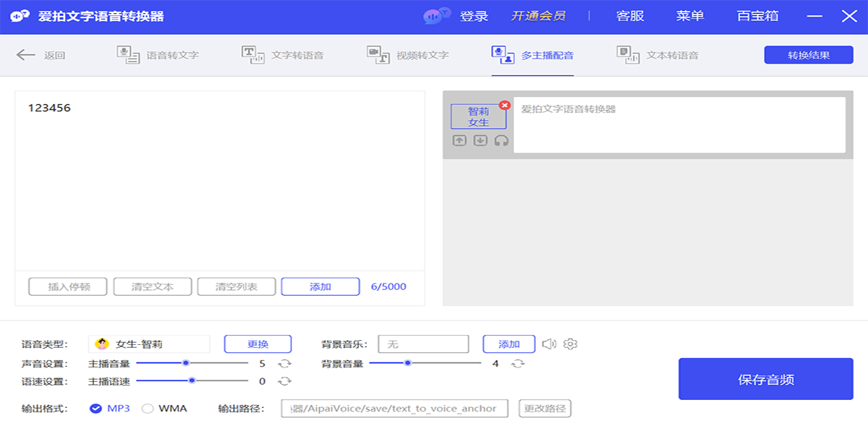
Task: Open background music settings gear
Action: [570, 344]
